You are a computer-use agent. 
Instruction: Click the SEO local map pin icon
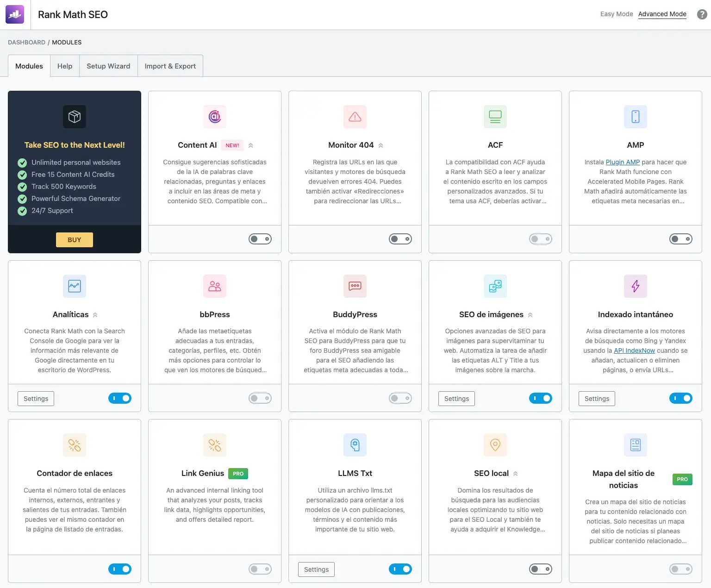(495, 445)
